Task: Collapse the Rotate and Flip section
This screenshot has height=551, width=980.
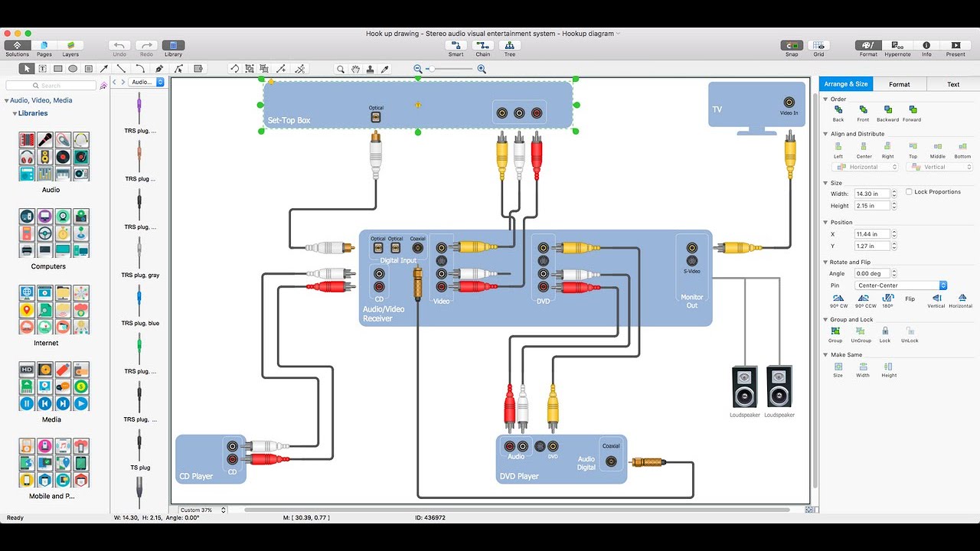Action: [825, 262]
